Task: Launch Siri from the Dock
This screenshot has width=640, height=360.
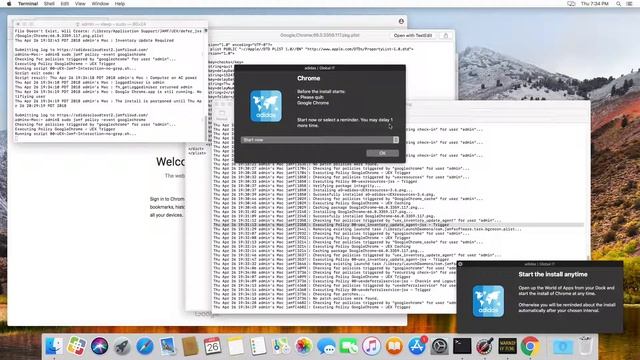Action: tap(99, 347)
